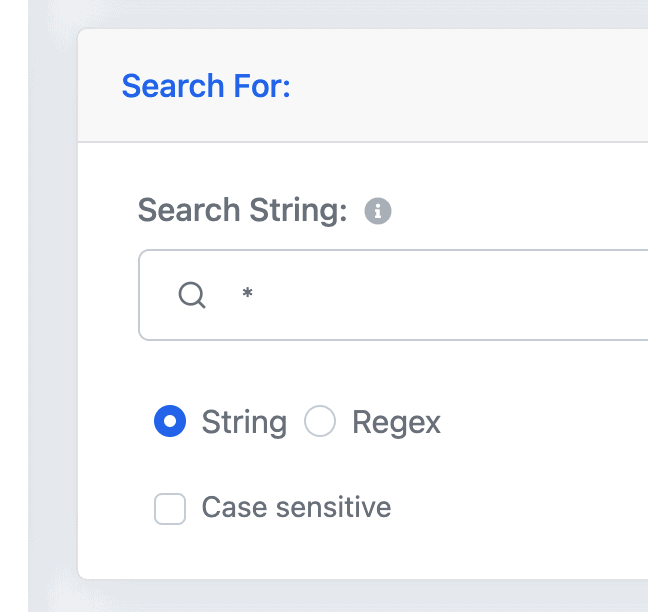Click the empty Regex radio circle
Viewport: 648px width, 612px height.
coord(319,421)
